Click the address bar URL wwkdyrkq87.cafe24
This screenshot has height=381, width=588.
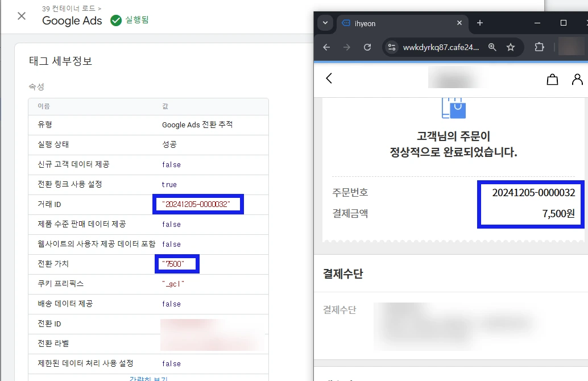(x=441, y=47)
